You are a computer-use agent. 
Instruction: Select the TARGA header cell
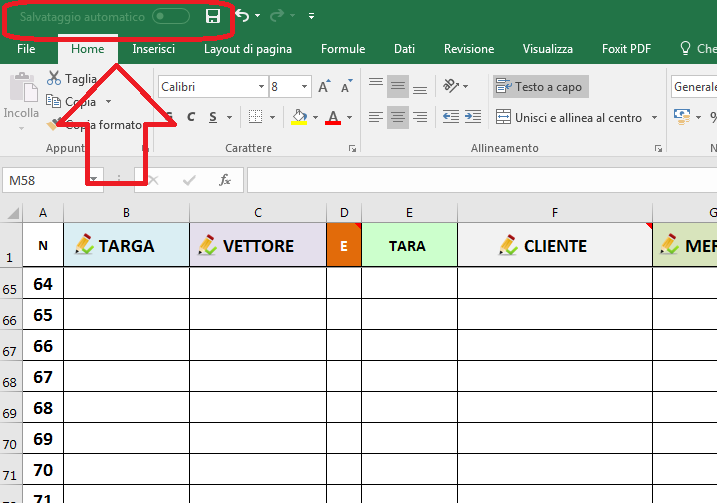click(126, 245)
